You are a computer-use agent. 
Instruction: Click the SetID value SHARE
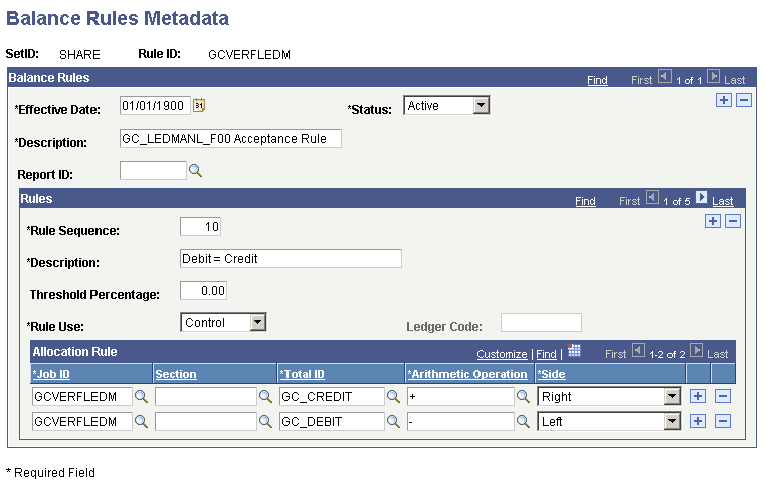(80, 54)
